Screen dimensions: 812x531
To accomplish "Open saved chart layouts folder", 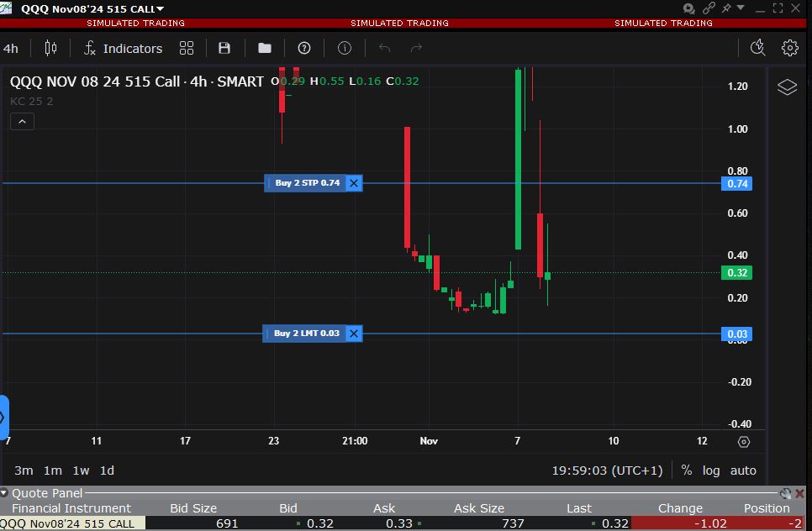I will [265, 48].
